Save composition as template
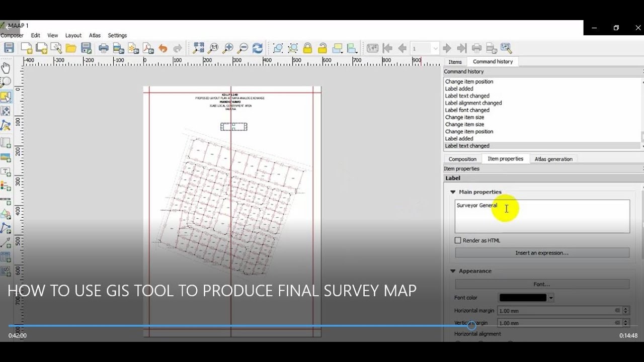 pos(86,48)
